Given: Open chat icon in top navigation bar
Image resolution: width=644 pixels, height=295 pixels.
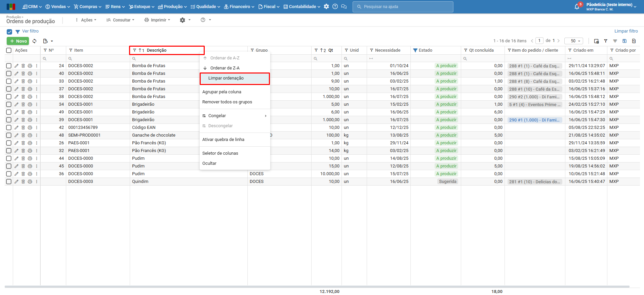Looking at the screenshot, I should pyautogui.click(x=344, y=7).
